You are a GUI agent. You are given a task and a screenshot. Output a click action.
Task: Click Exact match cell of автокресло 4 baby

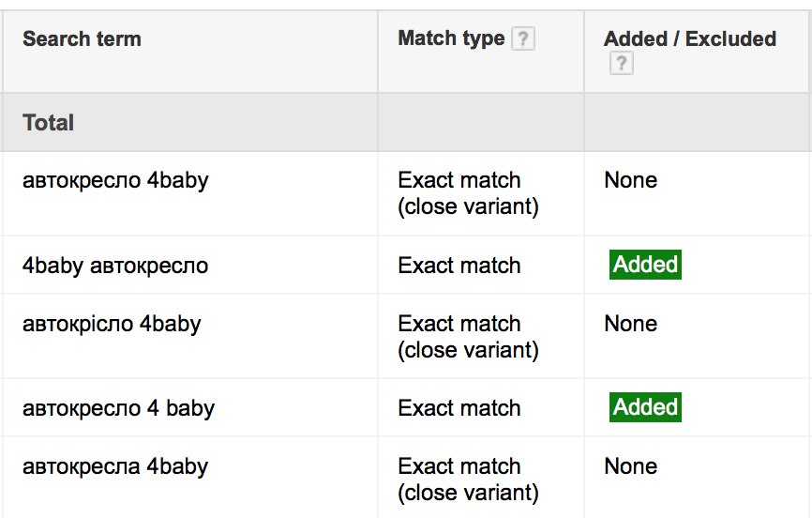click(459, 408)
